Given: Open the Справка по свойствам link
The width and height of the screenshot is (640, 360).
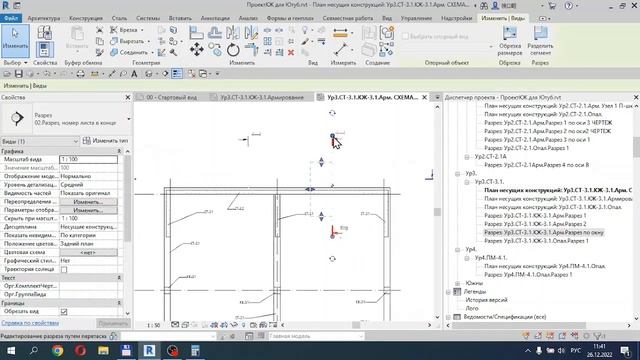Looking at the screenshot, I should point(30,323).
